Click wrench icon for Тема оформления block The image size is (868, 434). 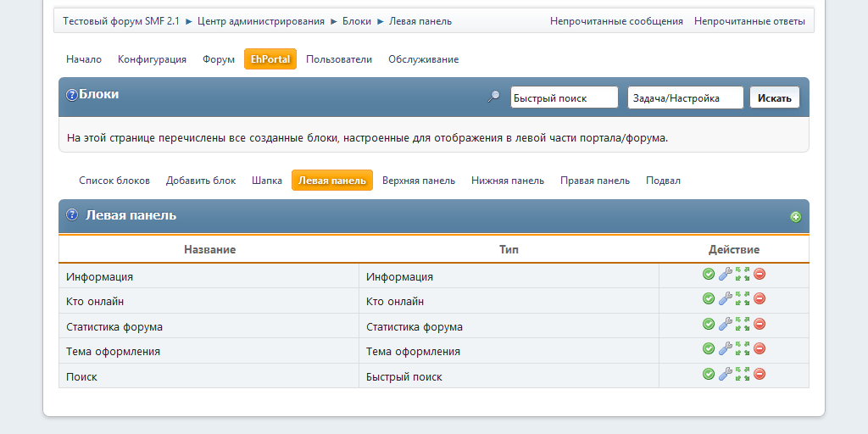725,348
